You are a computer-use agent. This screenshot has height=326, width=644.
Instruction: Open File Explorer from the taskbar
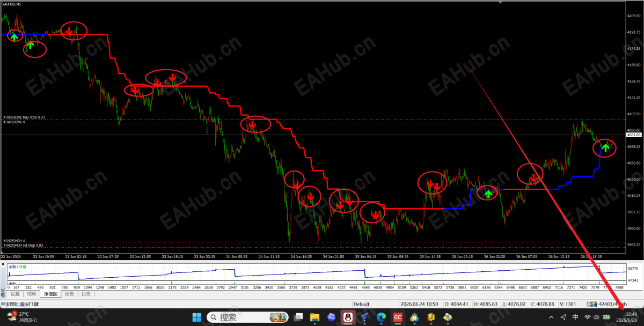(x=315, y=317)
